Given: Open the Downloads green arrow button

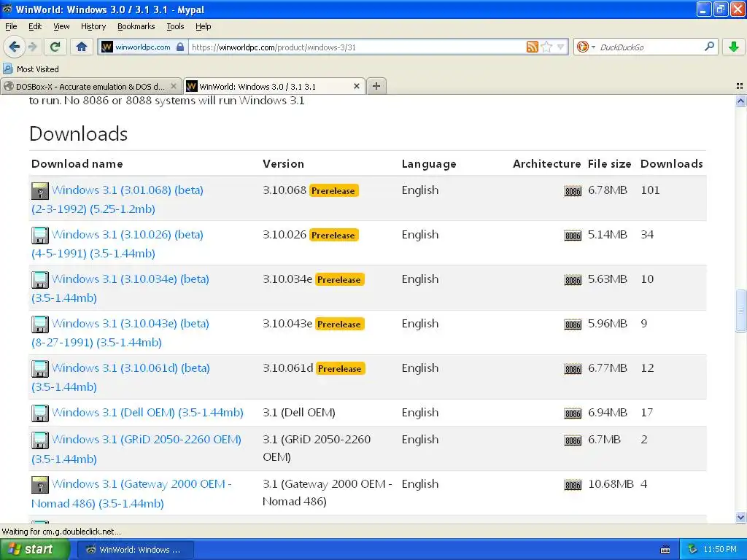Looking at the screenshot, I should tap(734, 47).
